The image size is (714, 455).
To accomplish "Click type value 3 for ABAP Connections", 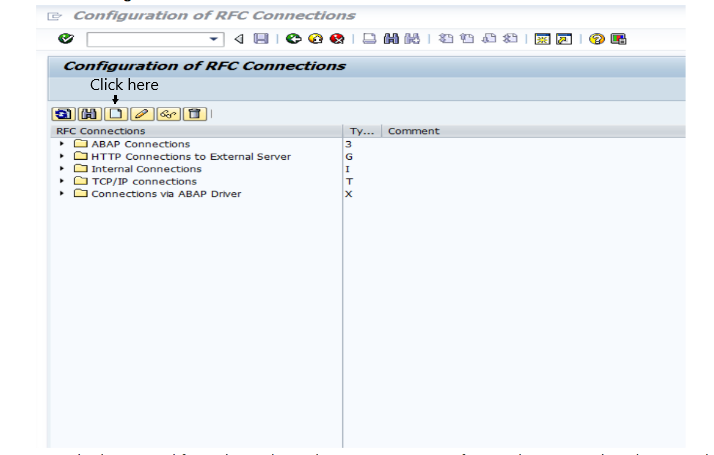I will click(x=348, y=144).
